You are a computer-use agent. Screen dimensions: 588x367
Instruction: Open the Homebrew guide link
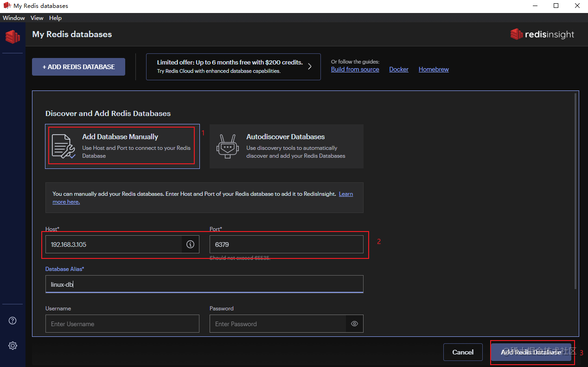(x=434, y=70)
